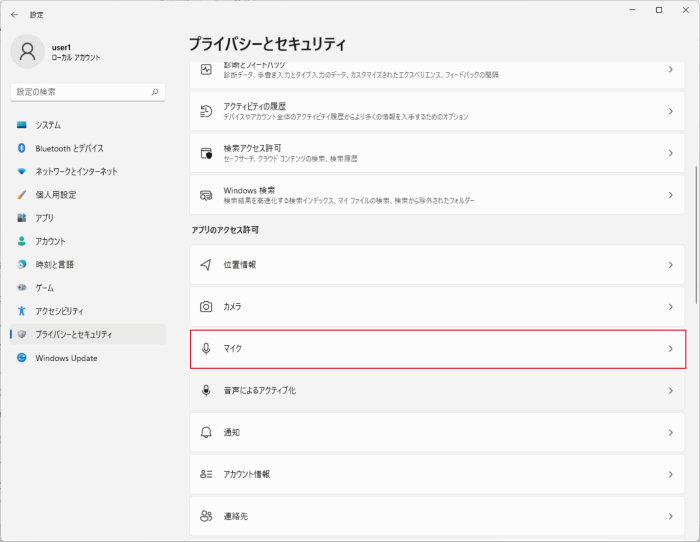Expand カメラ chevron arrow
This screenshot has width=700, height=542.
[x=671, y=307]
